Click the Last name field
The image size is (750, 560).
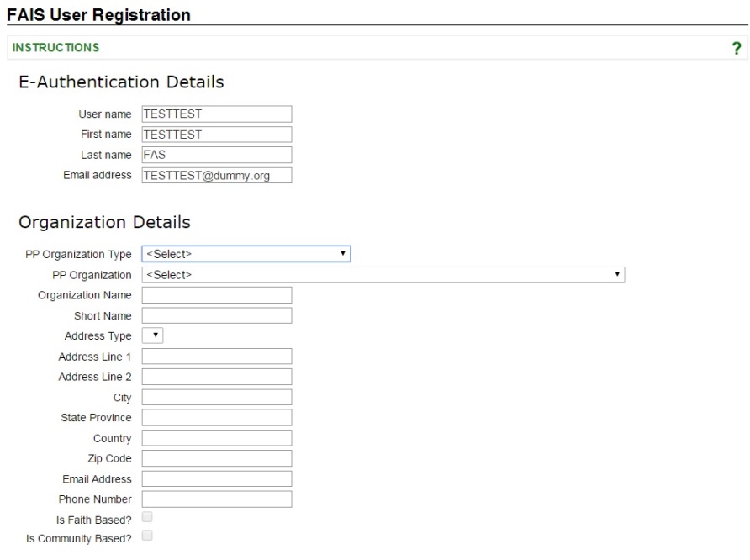click(216, 155)
